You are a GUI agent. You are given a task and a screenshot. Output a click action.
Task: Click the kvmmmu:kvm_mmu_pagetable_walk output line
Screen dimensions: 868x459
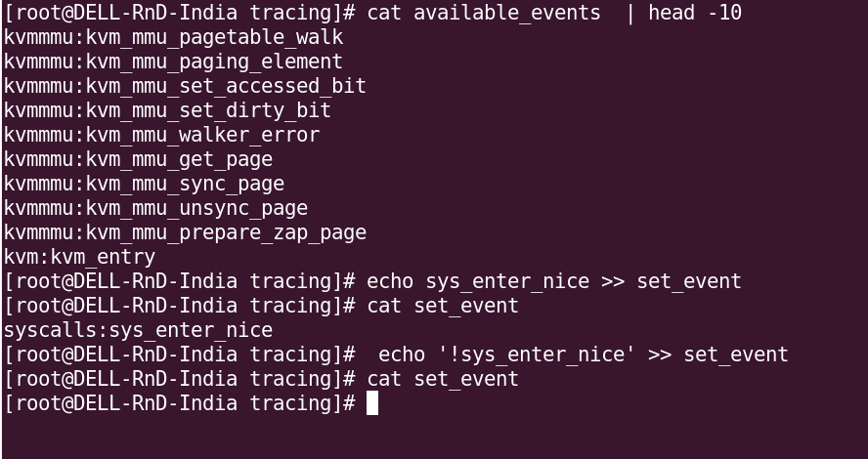pos(173,37)
